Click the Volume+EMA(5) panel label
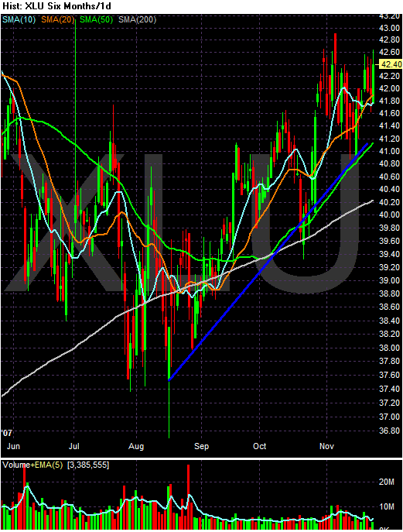403x532 pixels. [32, 465]
